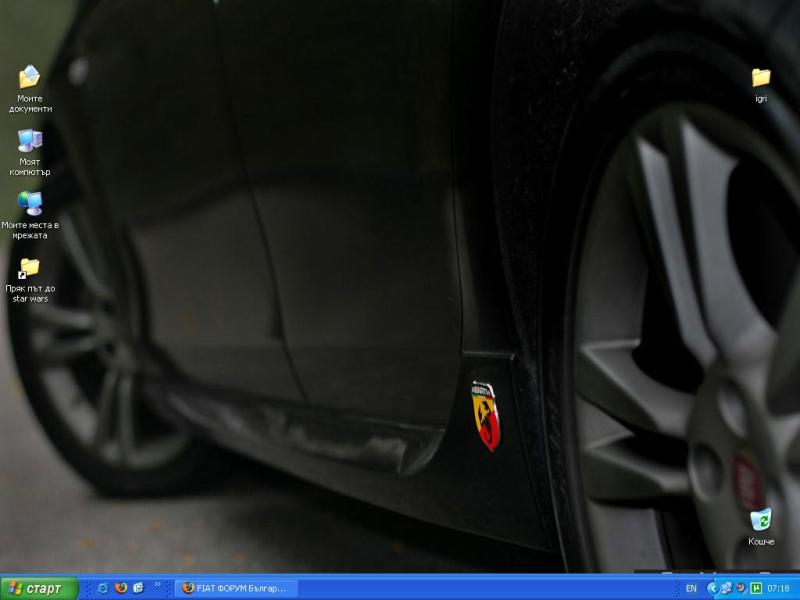
Task: Click the network connection tray icon
Action: click(x=726, y=588)
